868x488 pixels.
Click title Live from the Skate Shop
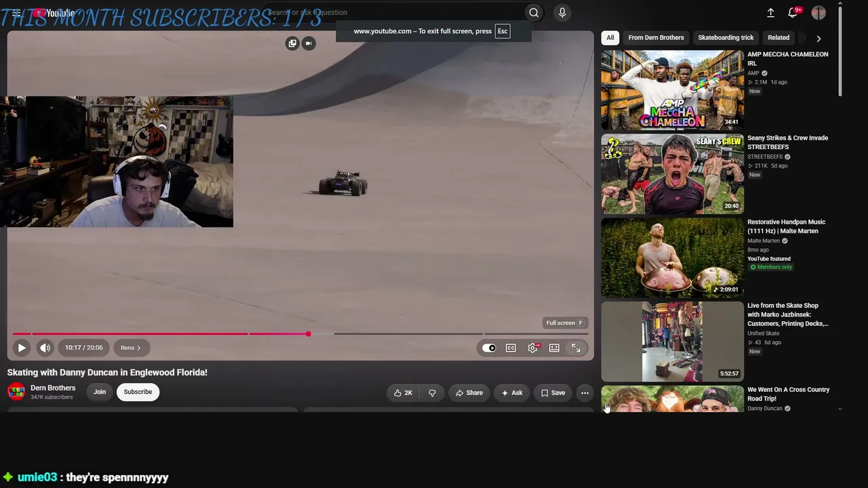(x=787, y=314)
